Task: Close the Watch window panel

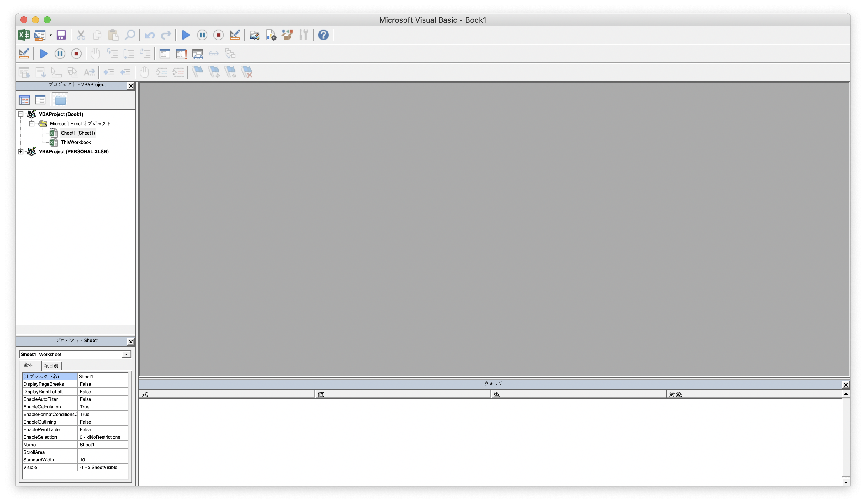Action: click(845, 385)
